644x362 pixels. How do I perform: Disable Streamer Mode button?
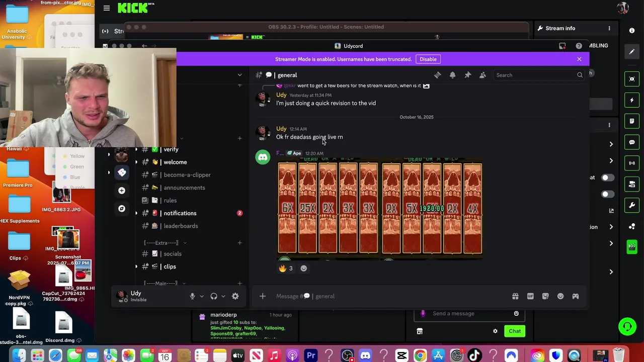tap(428, 59)
